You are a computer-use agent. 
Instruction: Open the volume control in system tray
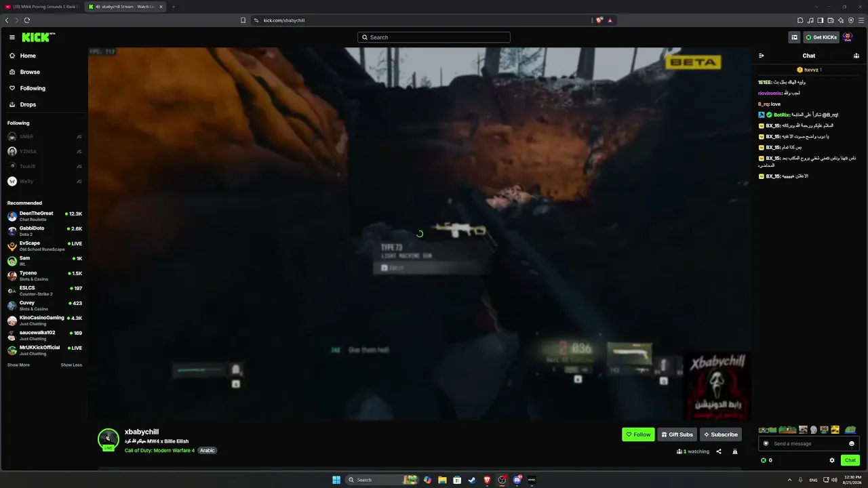(x=834, y=480)
